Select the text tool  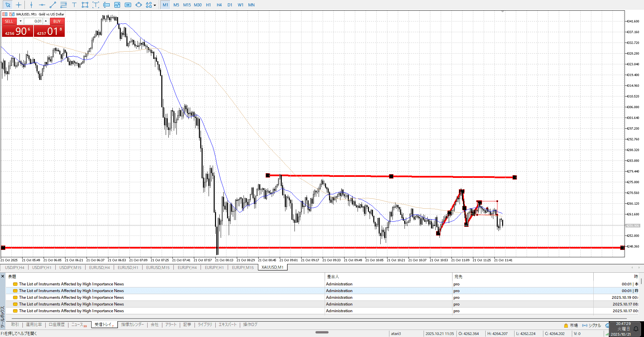74,5
